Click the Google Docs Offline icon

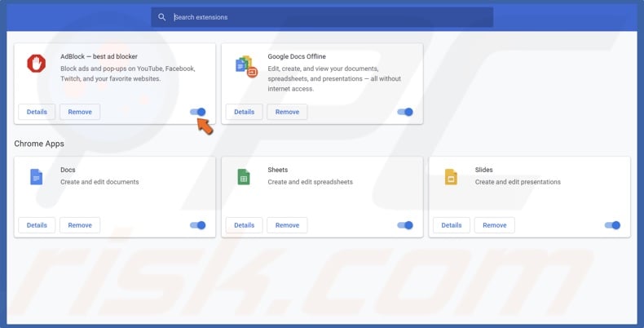click(x=246, y=67)
